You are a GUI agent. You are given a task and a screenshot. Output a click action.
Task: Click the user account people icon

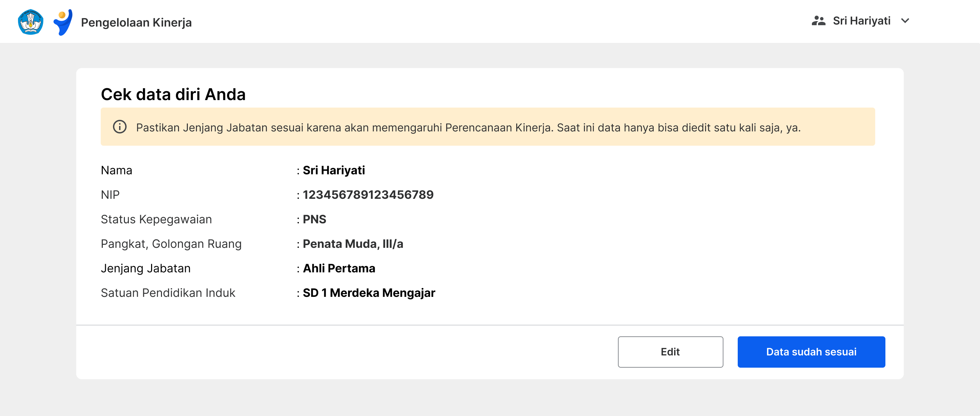point(818,20)
